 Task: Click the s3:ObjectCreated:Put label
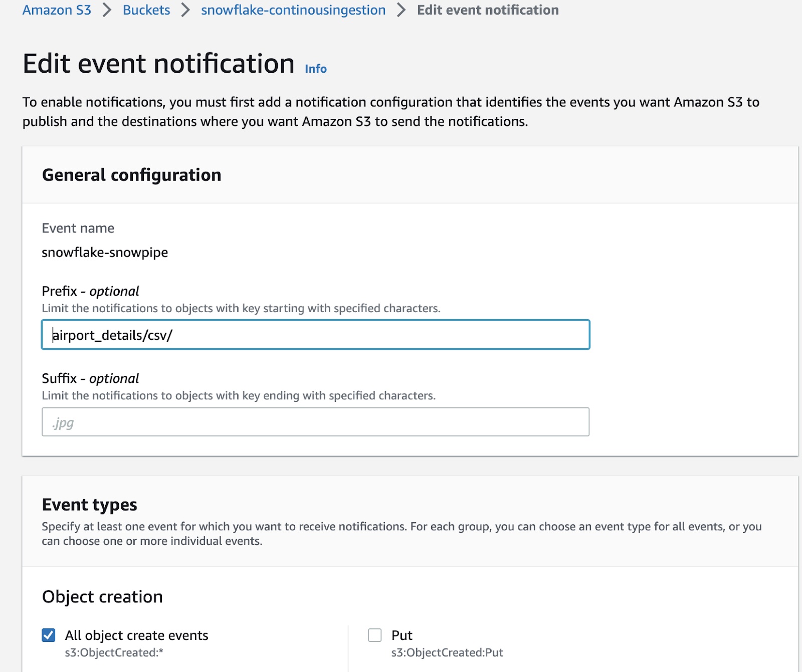tap(448, 652)
